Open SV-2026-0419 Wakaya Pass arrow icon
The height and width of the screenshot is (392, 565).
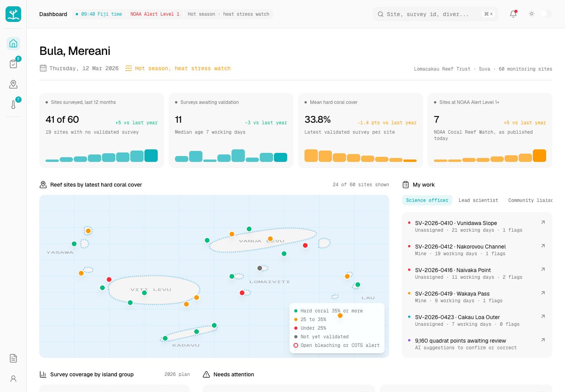tap(543, 293)
